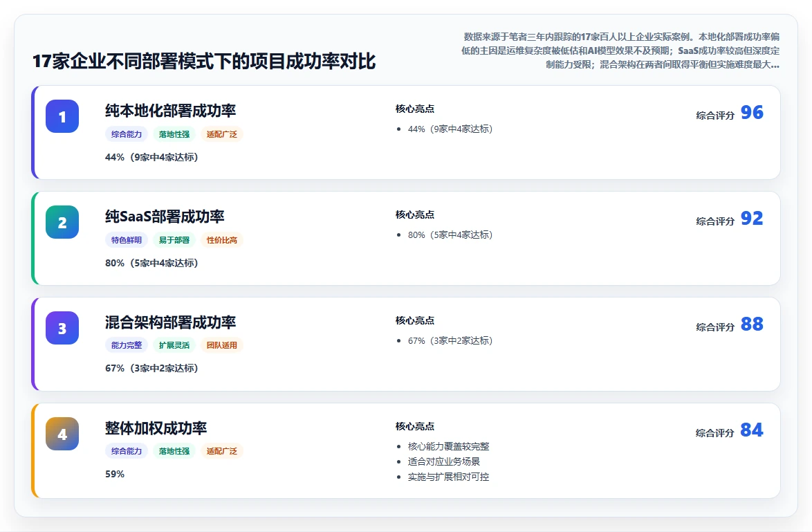Click the bullet item 67%（3家中2家达标）
This screenshot has width=812, height=532.
pos(450,340)
